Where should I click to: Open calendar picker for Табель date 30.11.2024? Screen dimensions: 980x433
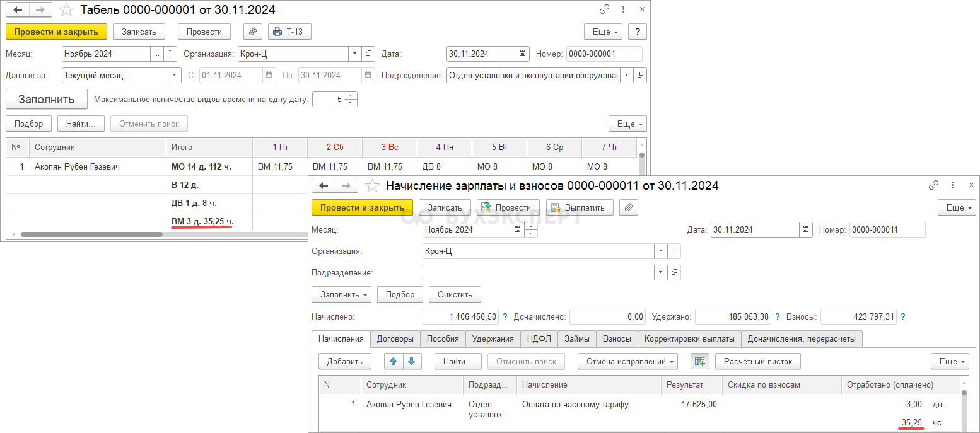[522, 54]
